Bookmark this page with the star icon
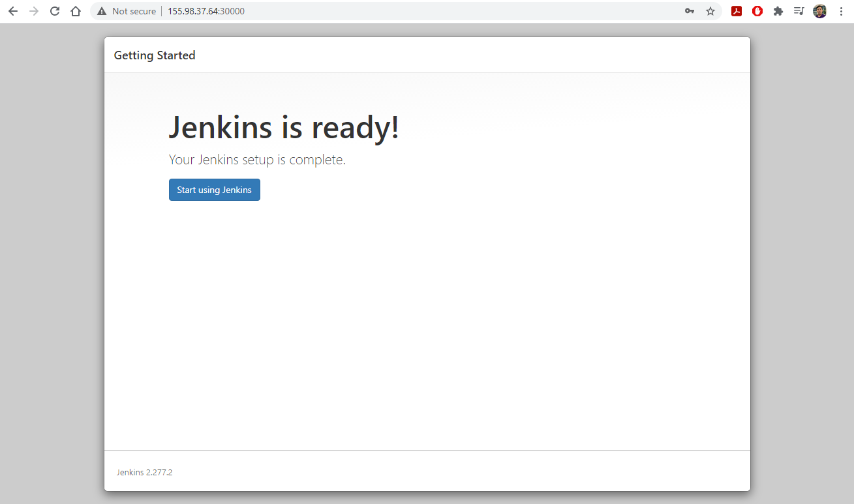This screenshot has width=854, height=504. pyautogui.click(x=710, y=11)
